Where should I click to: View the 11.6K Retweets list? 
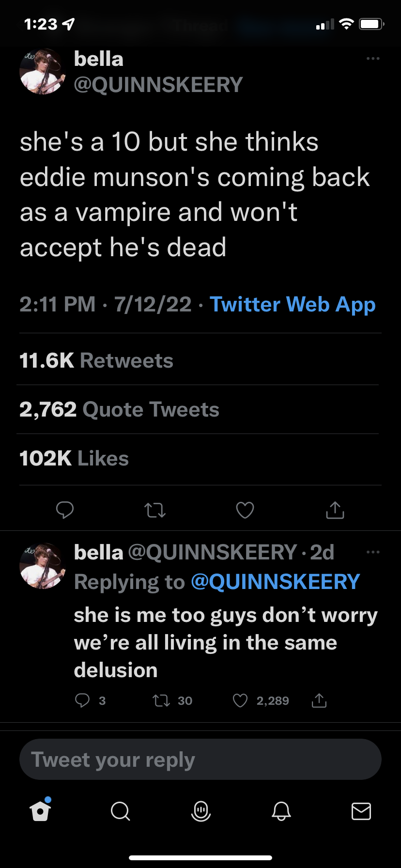(x=96, y=360)
